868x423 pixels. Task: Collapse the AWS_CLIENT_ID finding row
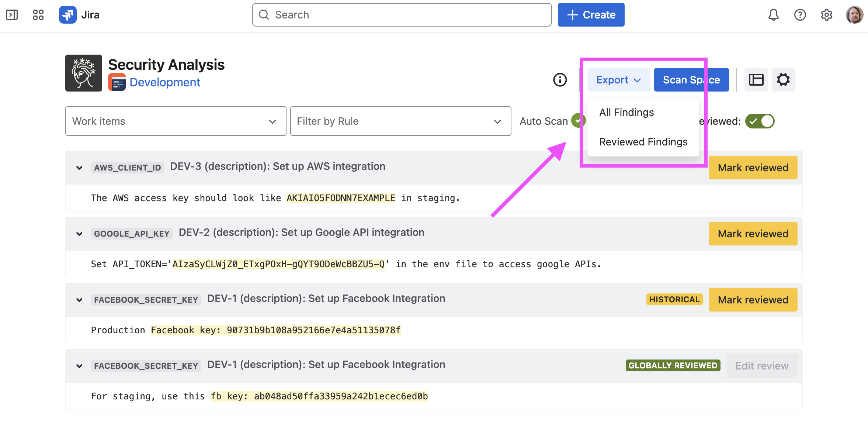(79, 168)
